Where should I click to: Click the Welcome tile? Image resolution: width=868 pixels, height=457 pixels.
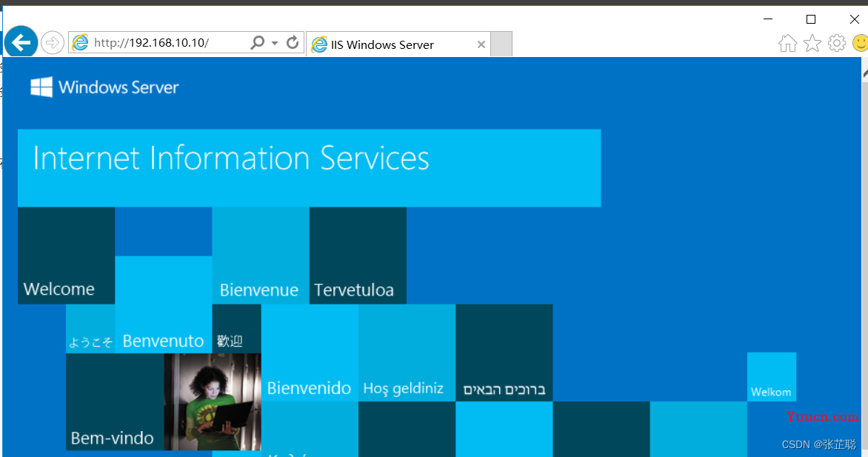(x=67, y=256)
